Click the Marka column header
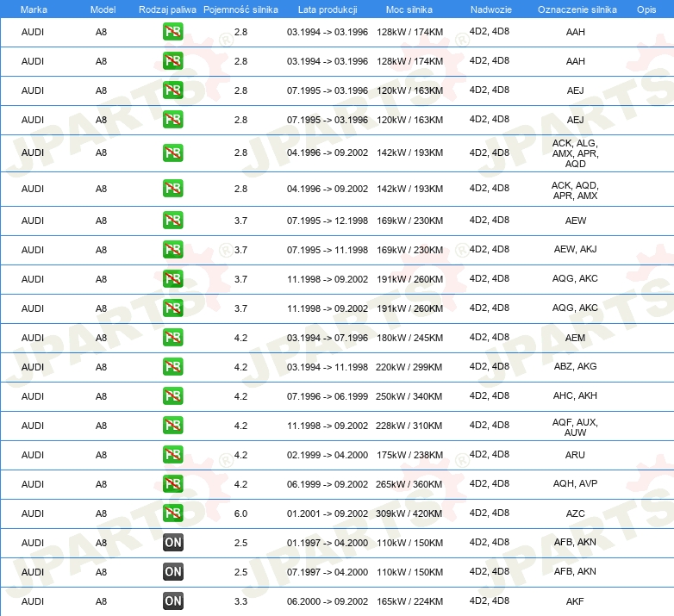Screen dimensions: 674x616 pos(33,9)
